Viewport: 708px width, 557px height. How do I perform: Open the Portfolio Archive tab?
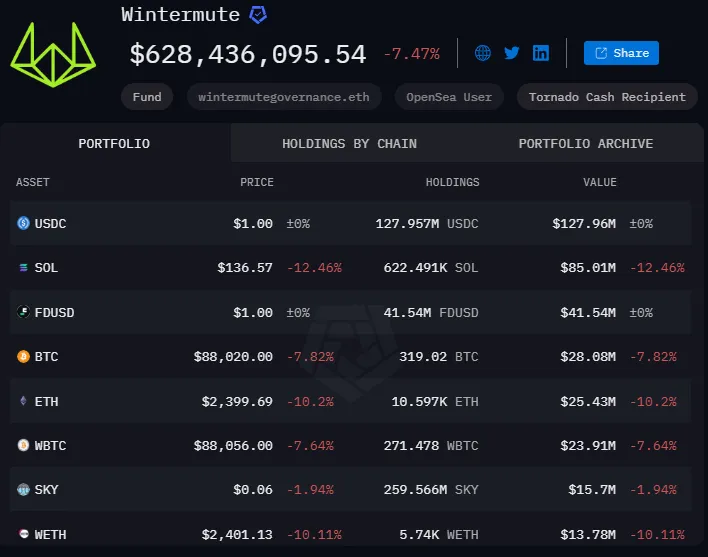tap(585, 144)
